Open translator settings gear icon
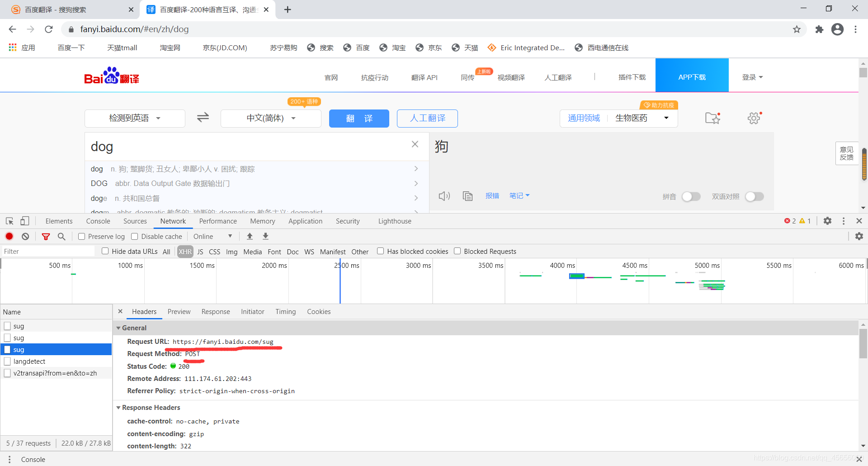The height and width of the screenshot is (466, 868). 754,118
